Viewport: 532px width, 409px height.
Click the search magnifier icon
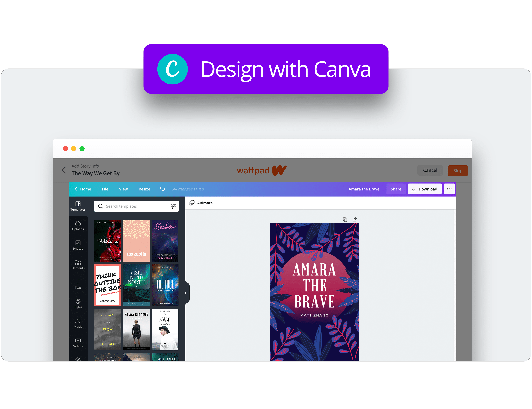(101, 206)
